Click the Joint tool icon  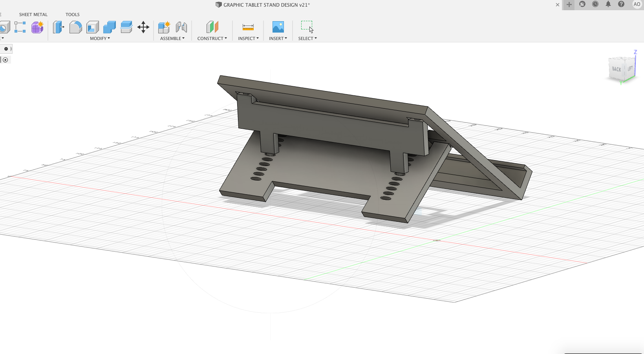click(181, 27)
